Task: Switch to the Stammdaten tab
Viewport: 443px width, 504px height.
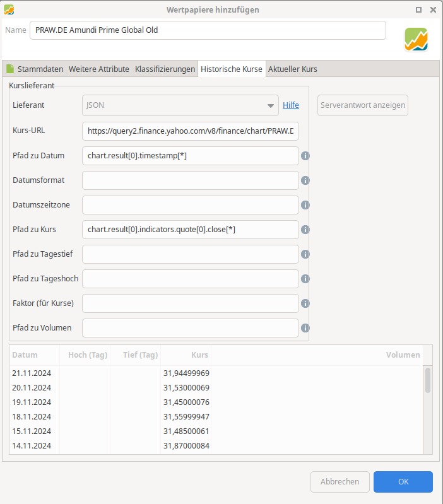Action: click(35, 69)
